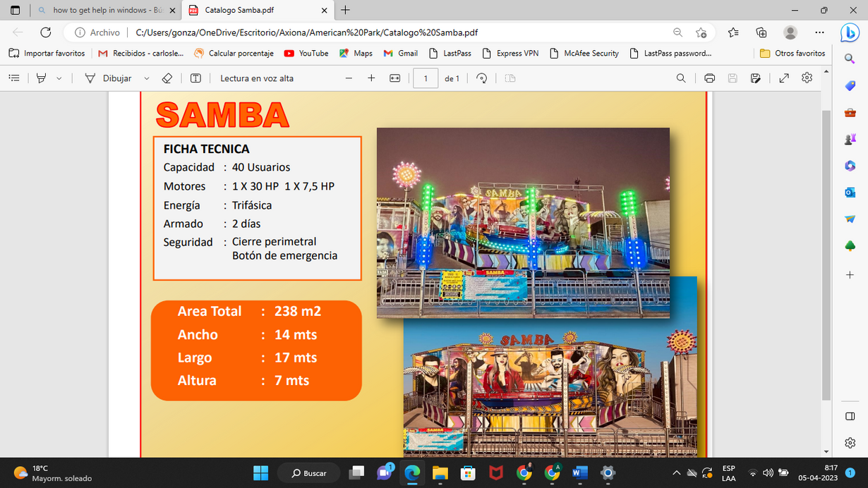Viewport: 868px width, 488px height.
Task: Click the page number input field
Action: click(426, 78)
